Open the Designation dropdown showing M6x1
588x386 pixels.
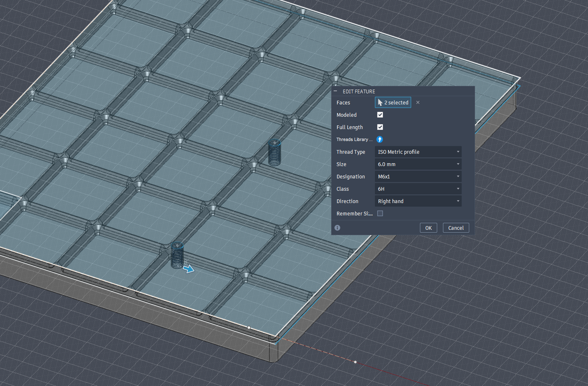coord(418,176)
